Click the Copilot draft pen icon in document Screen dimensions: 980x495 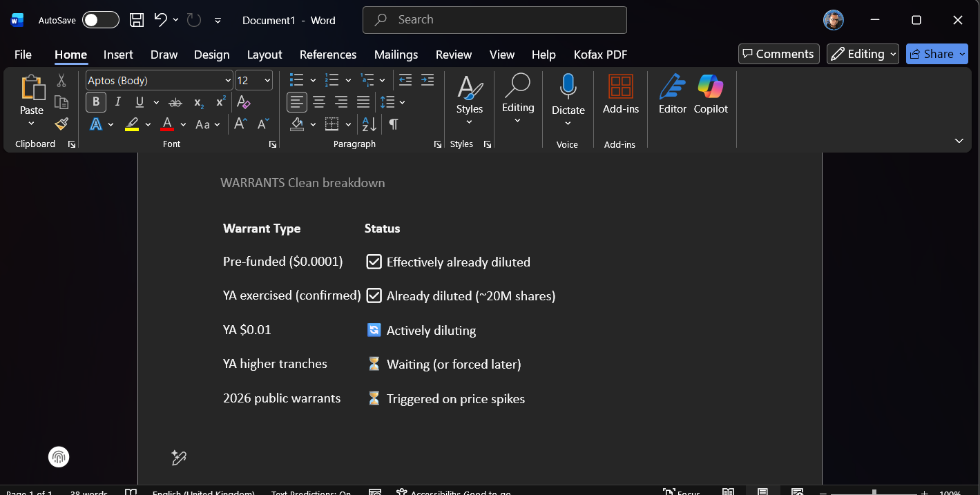pyautogui.click(x=179, y=457)
